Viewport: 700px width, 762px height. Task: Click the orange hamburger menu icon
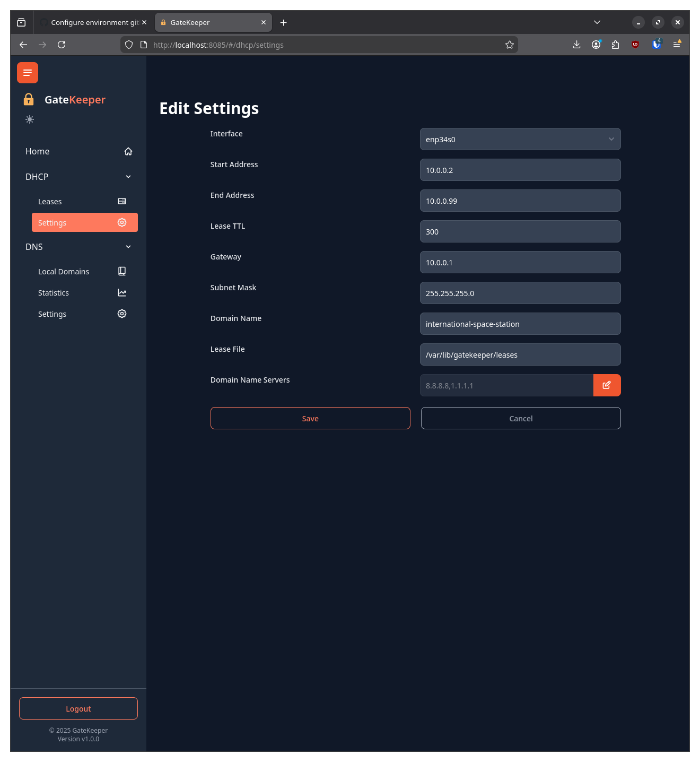click(x=28, y=73)
